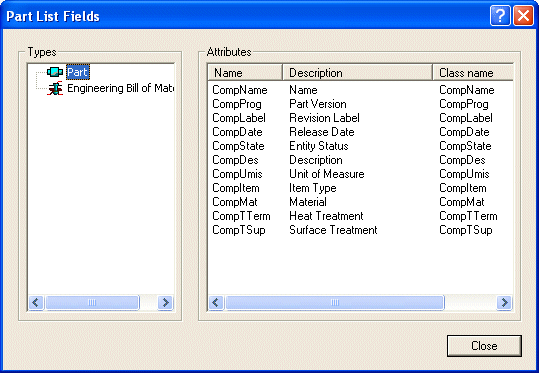Click CompTSup in the Class name column
The height and width of the screenshot is (373, 539).
465,230
